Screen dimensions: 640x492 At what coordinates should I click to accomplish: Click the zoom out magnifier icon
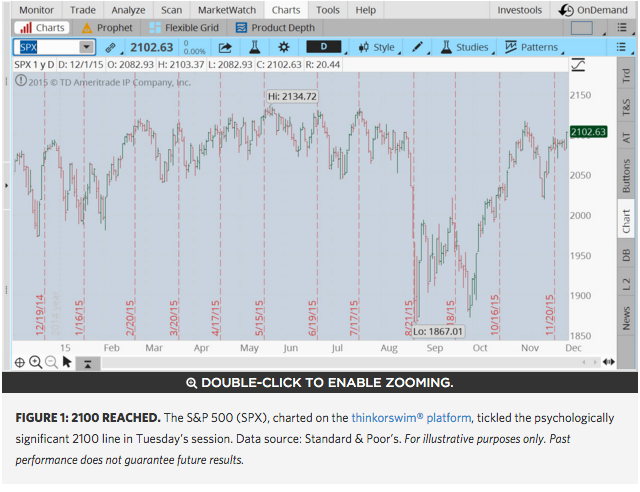pyautogui.click(x=51, y=363)
